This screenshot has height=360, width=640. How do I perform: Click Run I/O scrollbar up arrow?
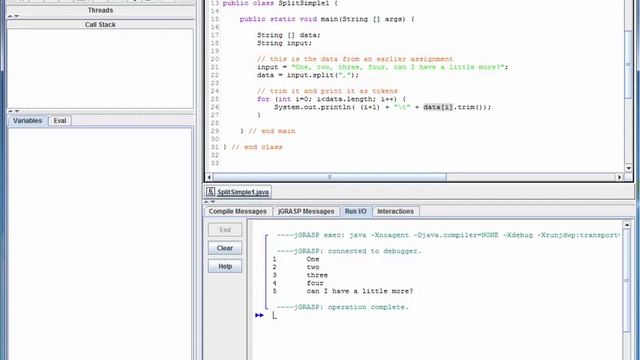pyautogui.click(x=627, y=225)
